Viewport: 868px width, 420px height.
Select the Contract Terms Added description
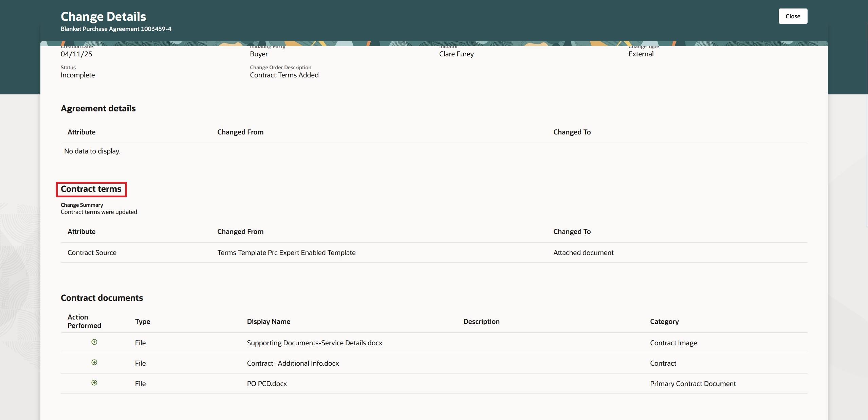coord(284,75)
